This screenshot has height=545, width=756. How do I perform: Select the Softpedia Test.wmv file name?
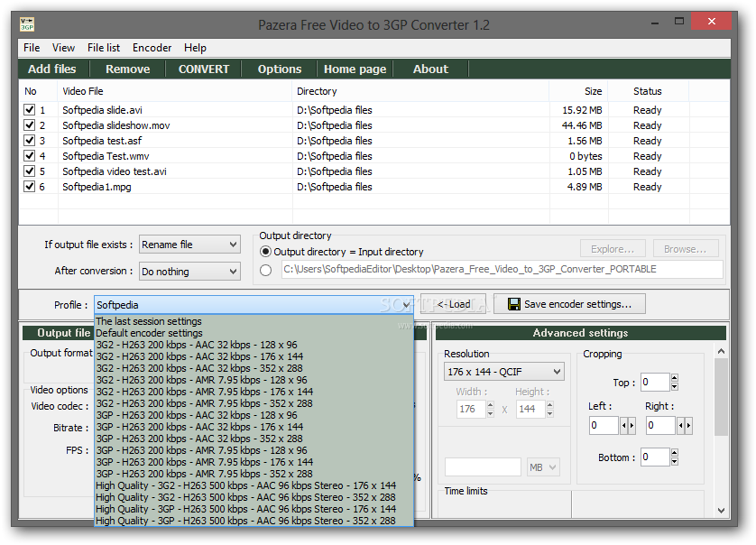click(x=106, y=156)
